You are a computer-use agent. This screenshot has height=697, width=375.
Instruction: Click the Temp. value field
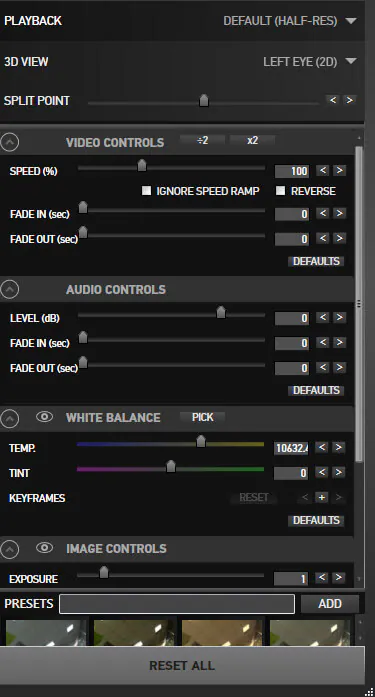291,448
